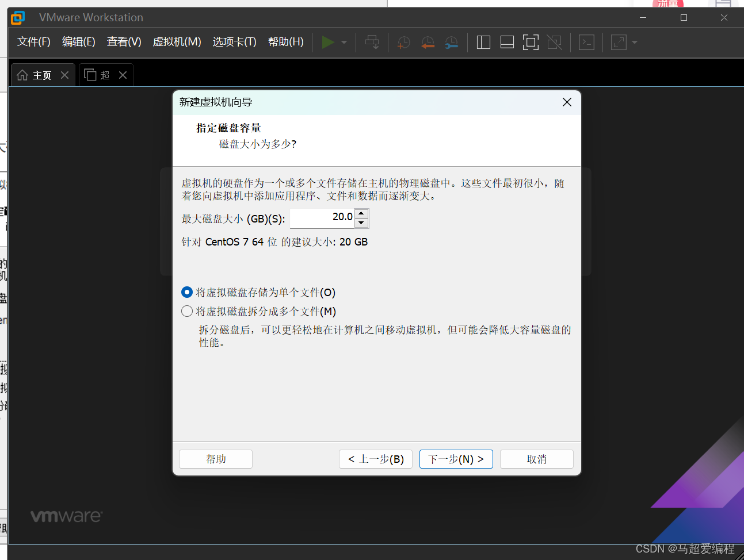Take a snapshot toolbar icon
The image size is (744, 560).
(403, 42)
